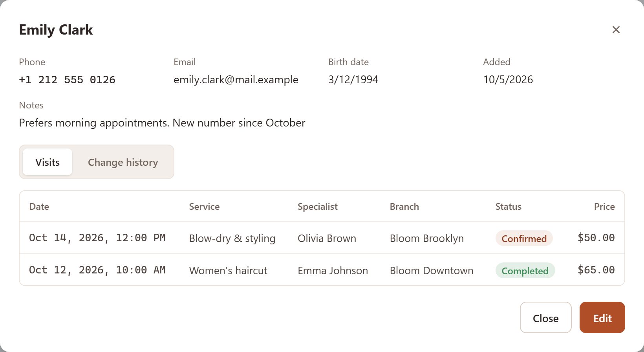
Task: Click the $65.00 price
Action: [x=596, y=270]
